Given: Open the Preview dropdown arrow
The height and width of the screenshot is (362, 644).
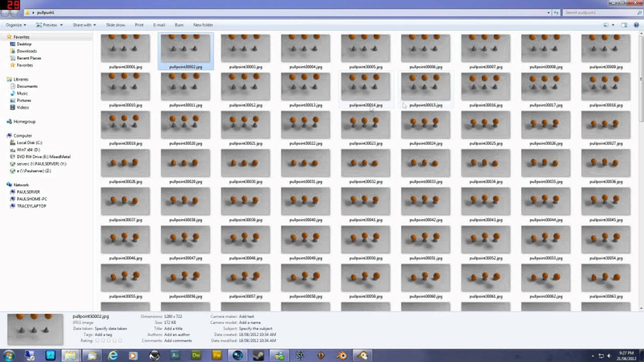Looking at the screenshot, I should (61, 25).
